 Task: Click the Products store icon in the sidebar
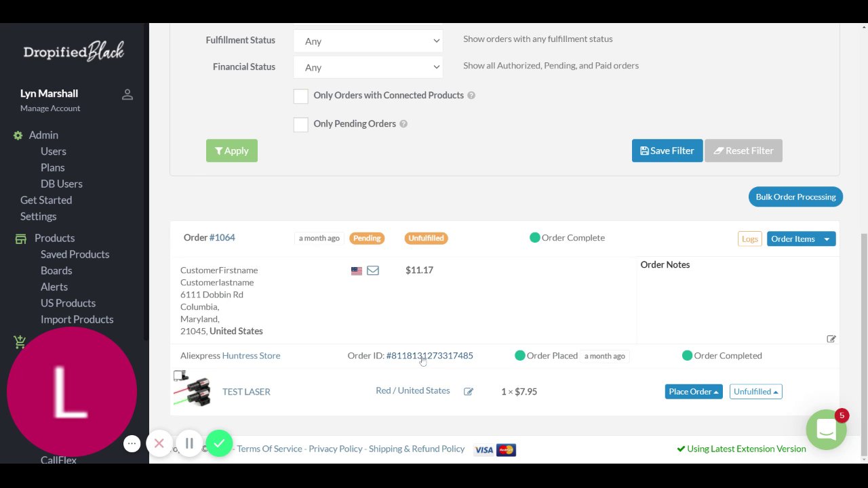[21, 239]
